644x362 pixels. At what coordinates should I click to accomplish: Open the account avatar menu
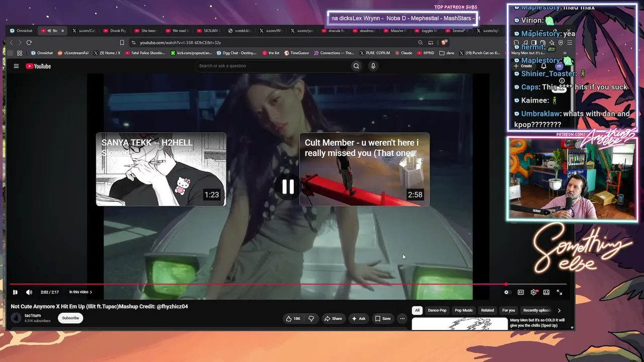coord(558,66)
